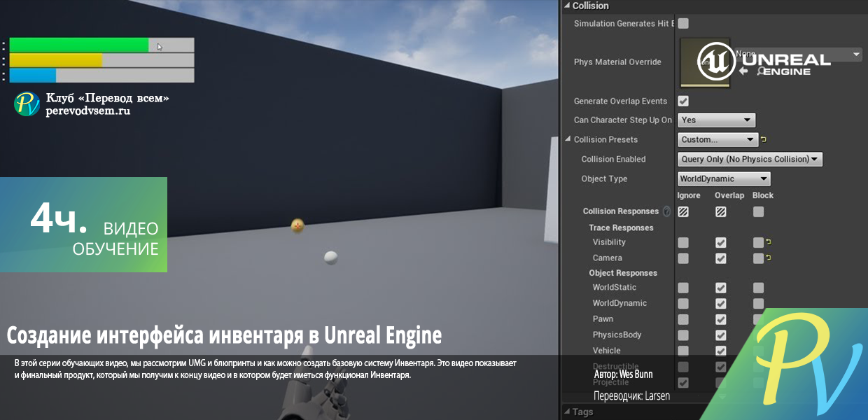Screen dimensions: 868x420
Task: Toggle Overlap for WorldDynamic objects
Action: 721,304
